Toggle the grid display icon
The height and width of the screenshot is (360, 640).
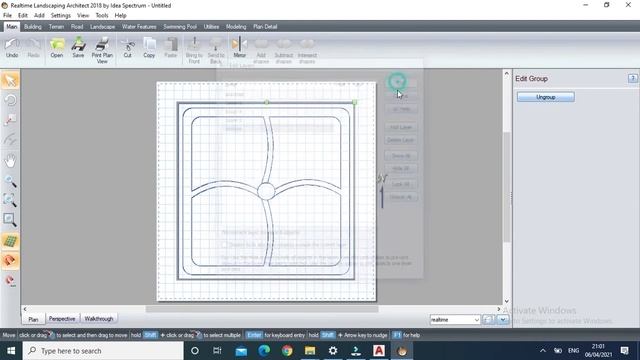tap(10, 241)
